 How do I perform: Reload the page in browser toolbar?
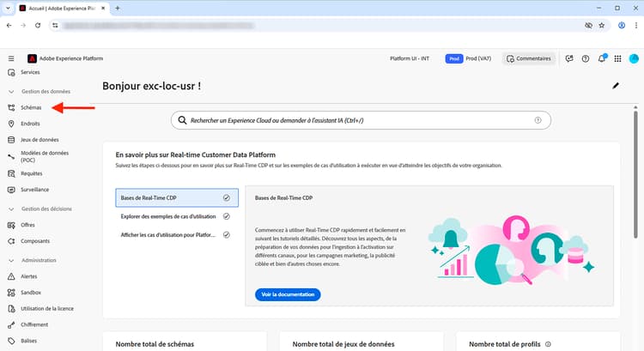click(x=38, y=26)
